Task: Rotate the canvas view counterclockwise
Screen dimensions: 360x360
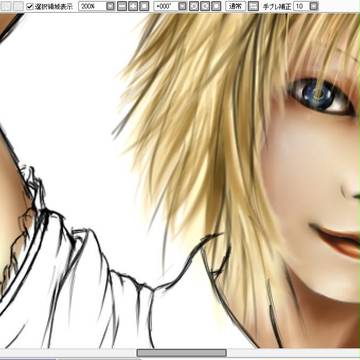Action: click(194, 6)
